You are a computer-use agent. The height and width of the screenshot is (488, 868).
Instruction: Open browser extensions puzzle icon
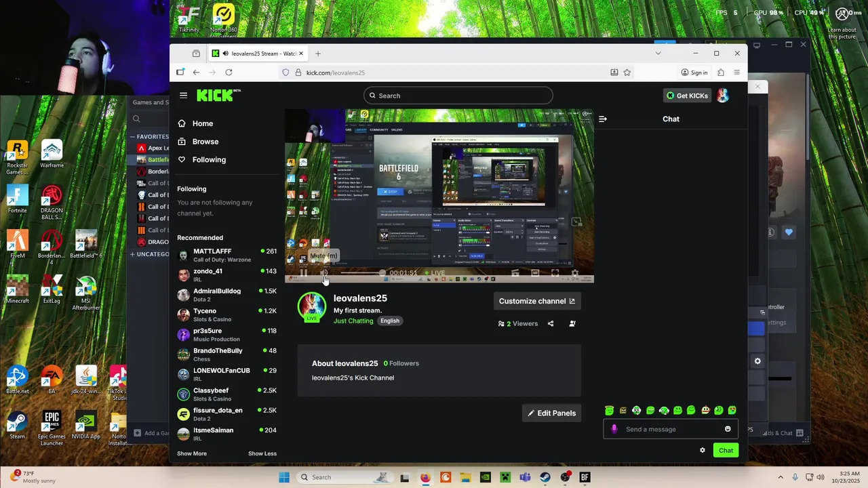pyautogui.click(x=721, y=73)
